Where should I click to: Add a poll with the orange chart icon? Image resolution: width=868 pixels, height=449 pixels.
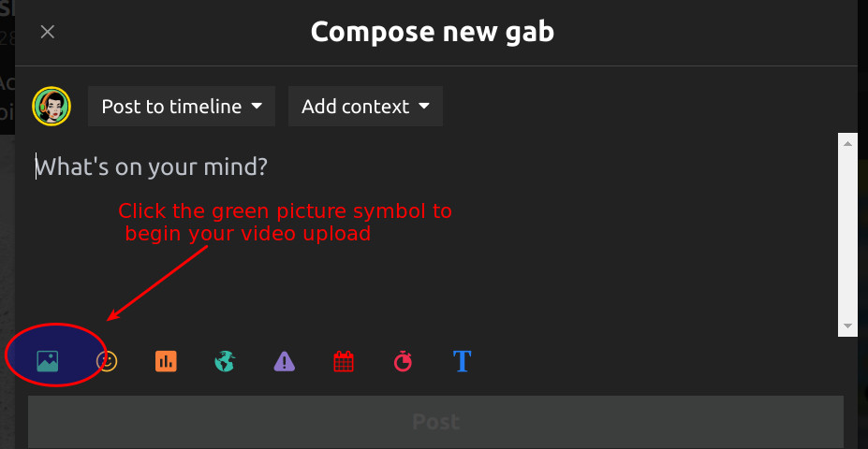click(x=166, y=361)
